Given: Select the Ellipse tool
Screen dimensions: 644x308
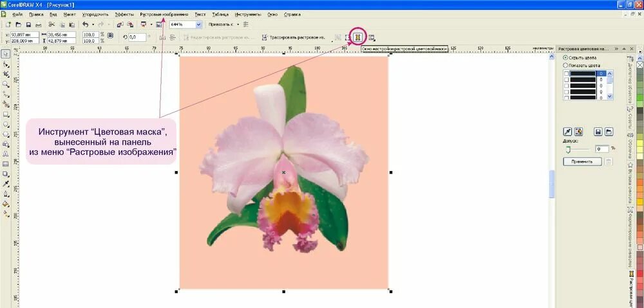Looking at the screenshot, I should point(6,124).
